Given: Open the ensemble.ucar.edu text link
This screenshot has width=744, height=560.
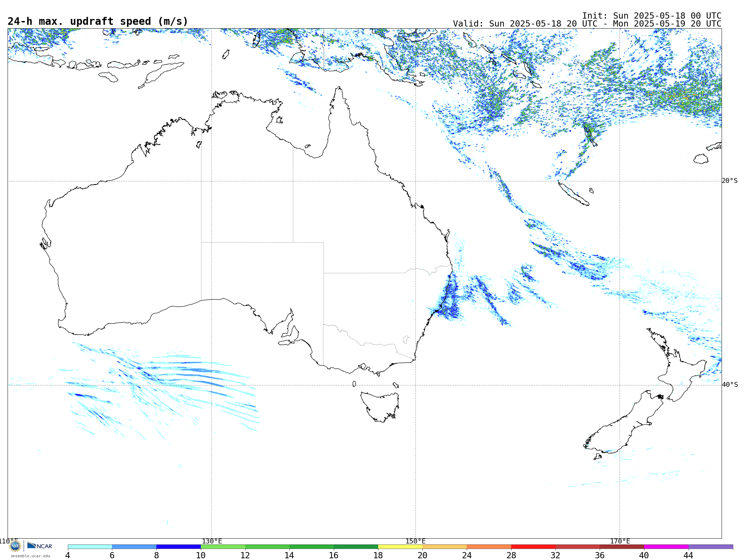Looking at the screenshot, I should click(x=30, y=556).
